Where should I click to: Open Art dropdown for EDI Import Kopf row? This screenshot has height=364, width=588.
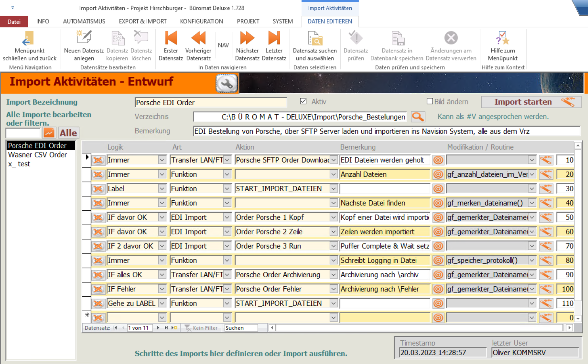pyautogui.click(x=227, y=218)
